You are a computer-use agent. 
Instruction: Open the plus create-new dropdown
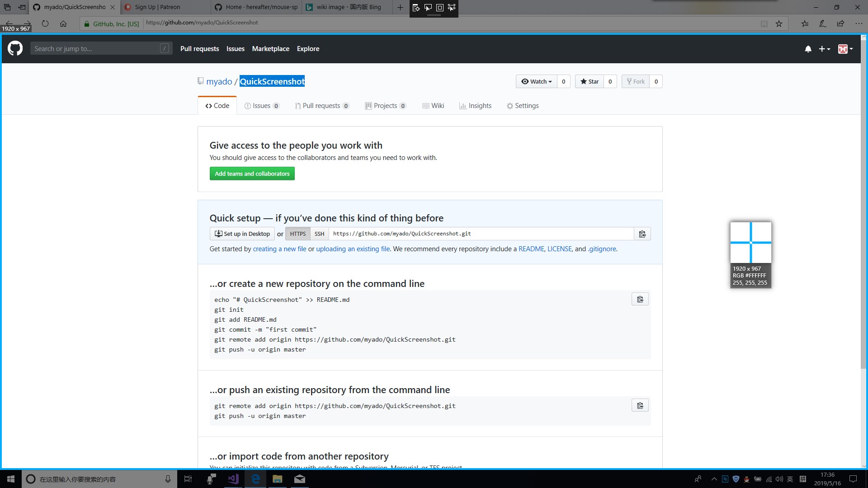tap(824, 49)
